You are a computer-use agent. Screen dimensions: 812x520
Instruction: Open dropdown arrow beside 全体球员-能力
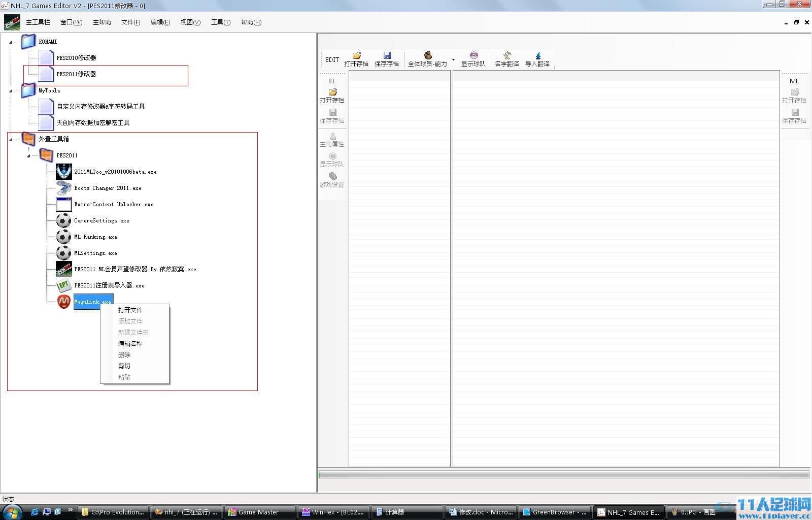[x=453, y=59]
